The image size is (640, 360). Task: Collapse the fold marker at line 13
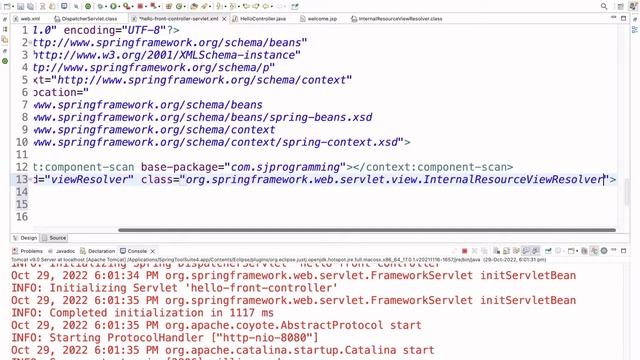pyautogui.click(x=30, y=180)
